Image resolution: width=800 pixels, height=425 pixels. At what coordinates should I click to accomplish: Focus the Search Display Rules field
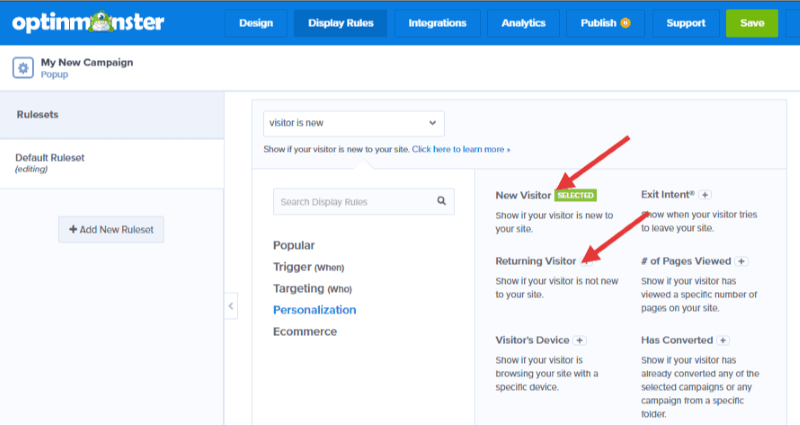pyautogui.click(x=363, y=202)
